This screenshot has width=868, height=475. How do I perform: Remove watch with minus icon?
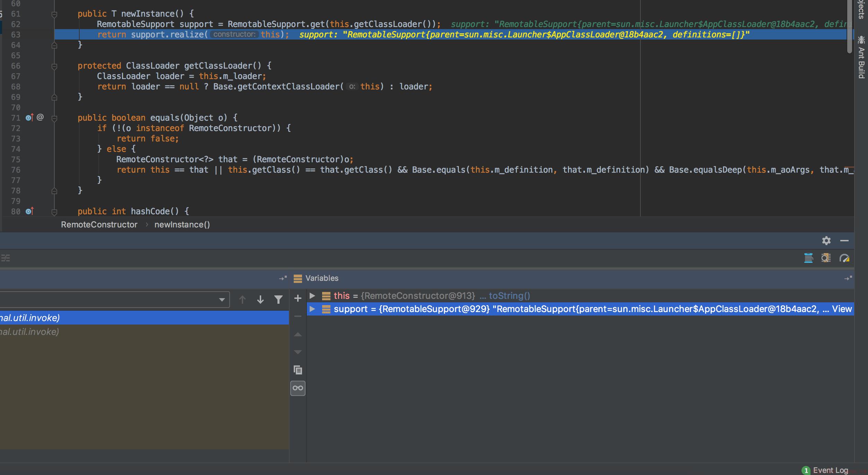(298, 316)
